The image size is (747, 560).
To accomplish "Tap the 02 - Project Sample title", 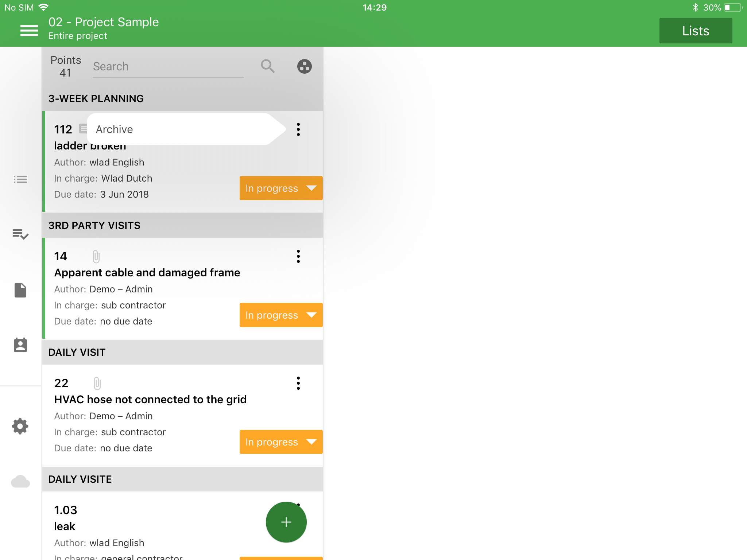I will coord(104,22).
